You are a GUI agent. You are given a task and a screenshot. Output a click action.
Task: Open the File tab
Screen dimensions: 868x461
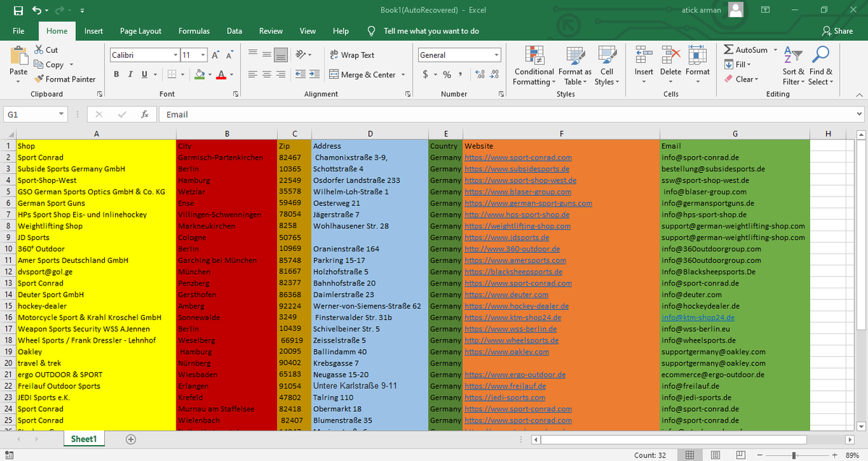pyautogui.click(x=19, y=31)
